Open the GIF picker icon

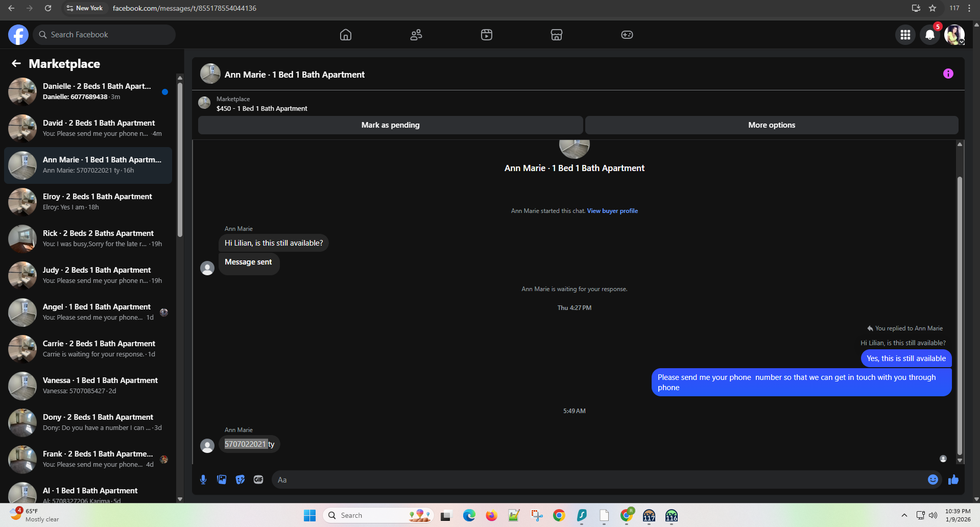tap(258, 480)
